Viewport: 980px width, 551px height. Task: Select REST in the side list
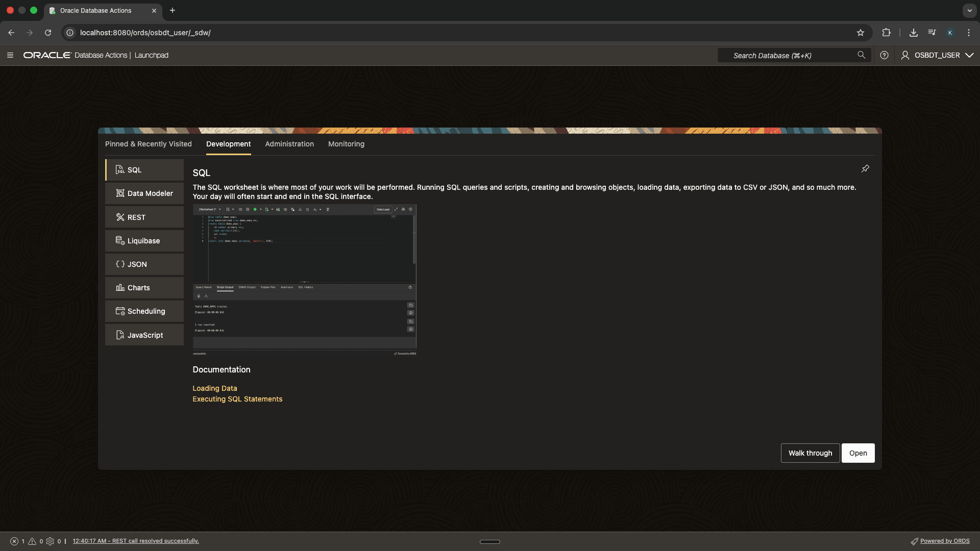pos(144,217)
